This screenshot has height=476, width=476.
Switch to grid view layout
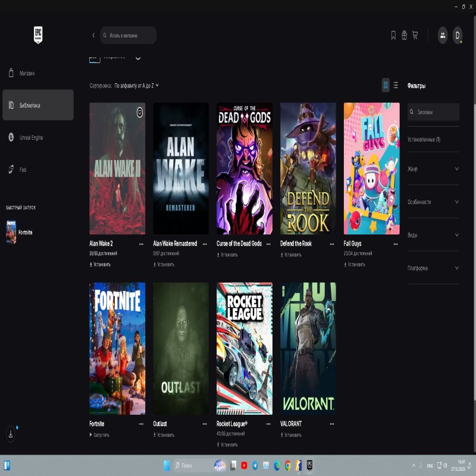coord(386,85)
